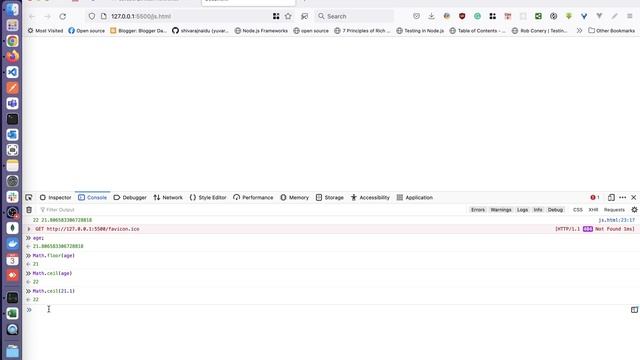Screen dimensions: 640x360
Task: Open the Storage tab
Action: click(330, 198)
